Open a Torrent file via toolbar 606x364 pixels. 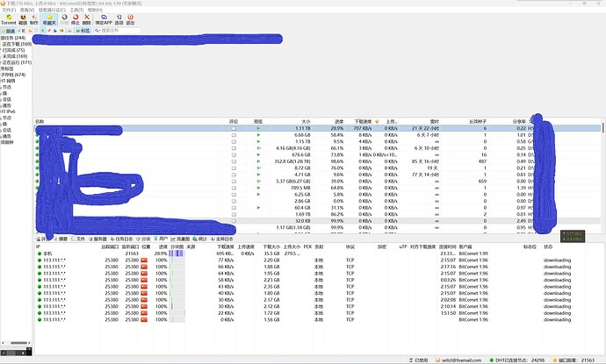[x=9, y=19]
